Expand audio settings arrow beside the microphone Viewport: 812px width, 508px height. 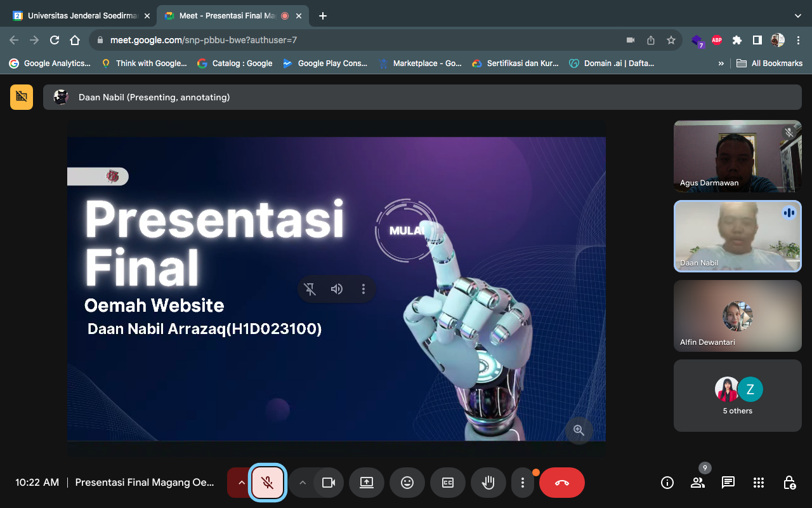tap(241, 483)
